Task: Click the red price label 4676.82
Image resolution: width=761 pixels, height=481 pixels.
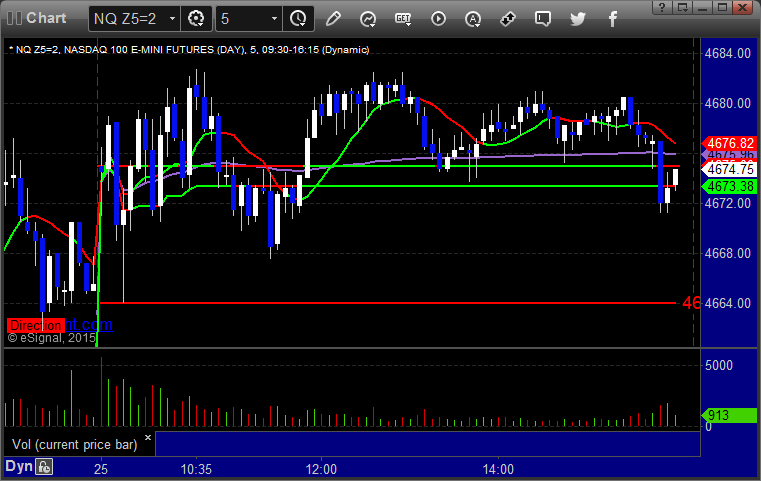Action: (729, 143)
